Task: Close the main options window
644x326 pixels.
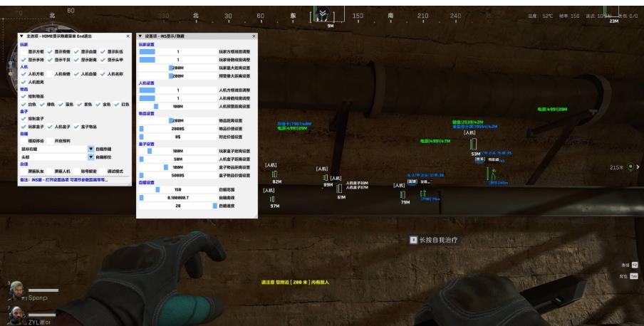Action: pos(128,36)
